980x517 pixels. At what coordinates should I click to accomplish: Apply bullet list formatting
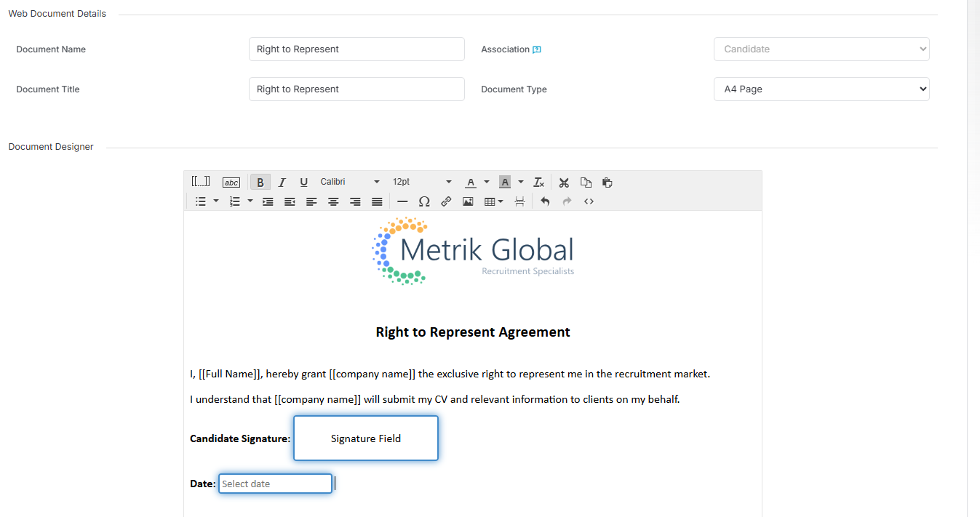coord(201,201)
